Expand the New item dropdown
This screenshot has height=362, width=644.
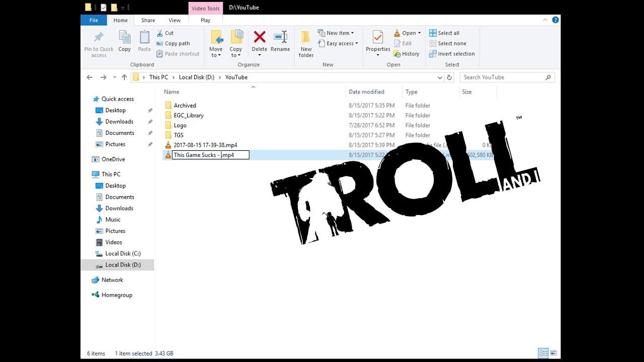[336, 33]
